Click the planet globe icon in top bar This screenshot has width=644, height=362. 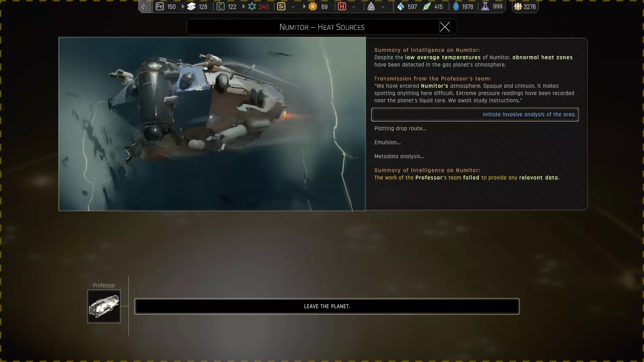145,6
